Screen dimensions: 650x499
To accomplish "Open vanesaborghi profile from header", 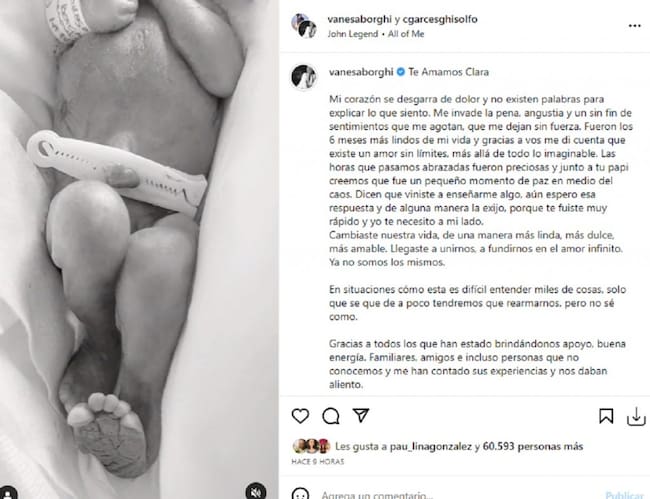I will pos(359,19).
